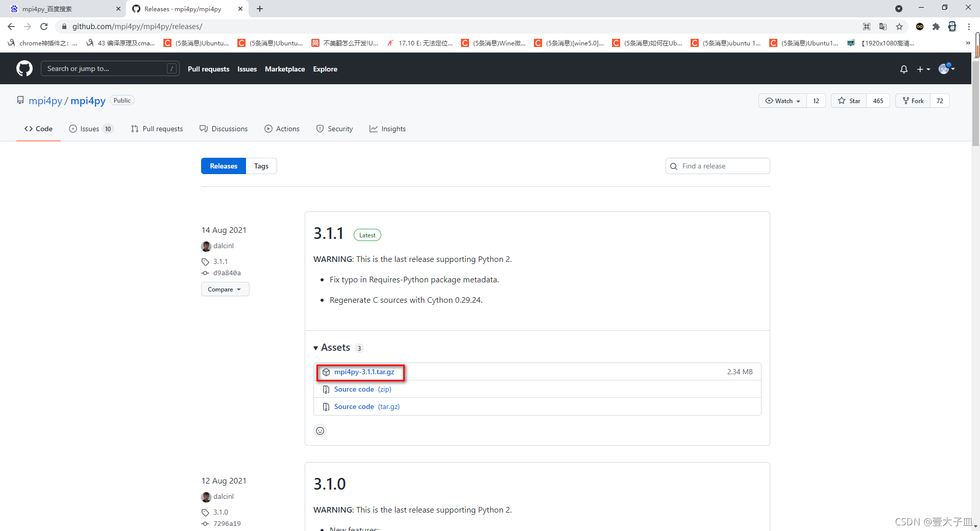Open the dalcinl profile link for 3.1.1

coord(224,246)
